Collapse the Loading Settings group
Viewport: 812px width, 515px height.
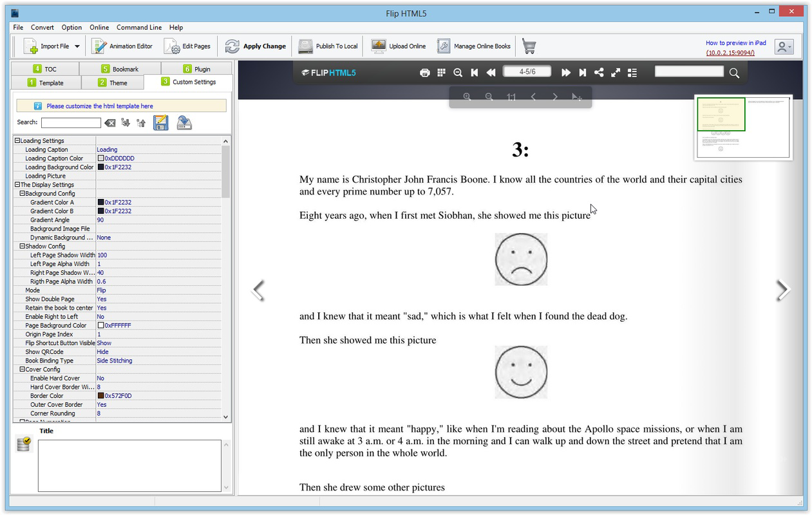point(17,141)
